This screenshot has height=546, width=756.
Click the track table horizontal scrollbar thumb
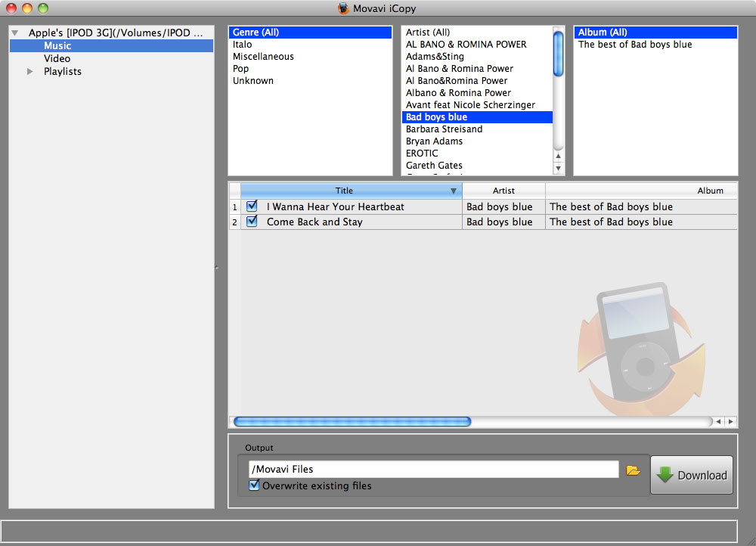click(352, 421)
